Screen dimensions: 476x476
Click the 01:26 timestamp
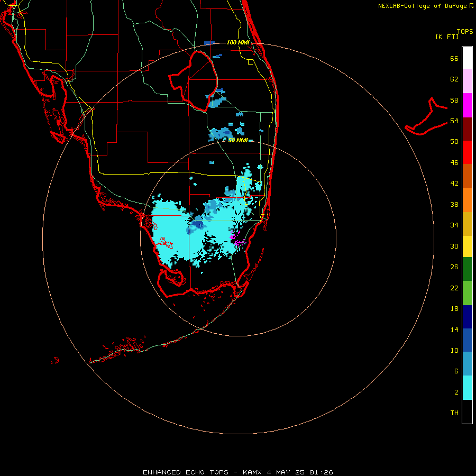[321, 472]
